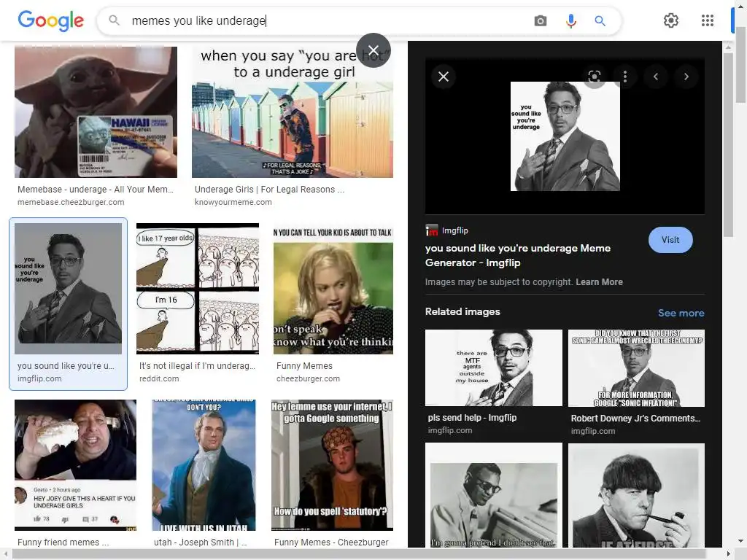The image size is (747, 560).
Task: Open the Scumbag Steve 'statutory' thumbnail
Action: coord(332,465)
